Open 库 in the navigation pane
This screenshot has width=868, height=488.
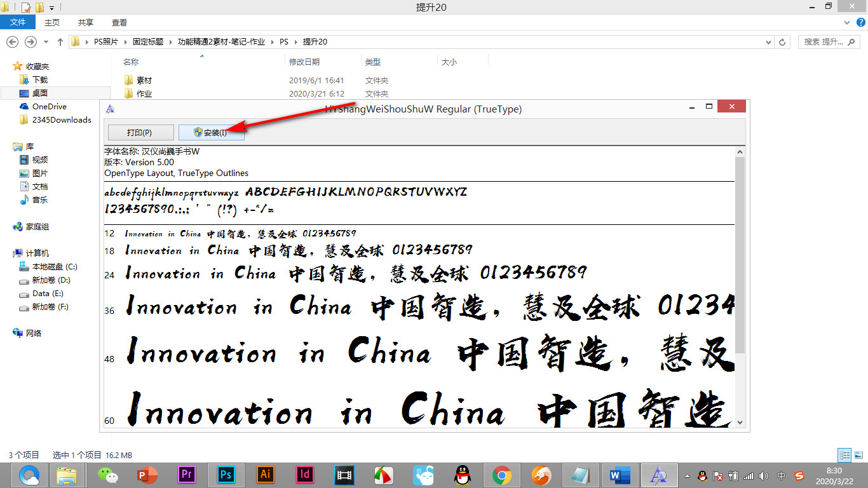pos(29,146)
